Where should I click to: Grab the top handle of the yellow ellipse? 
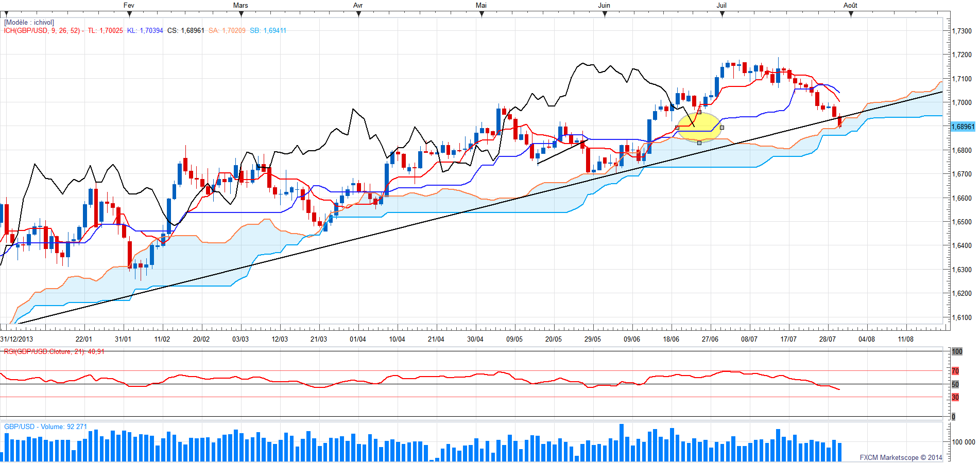[699, 112]
